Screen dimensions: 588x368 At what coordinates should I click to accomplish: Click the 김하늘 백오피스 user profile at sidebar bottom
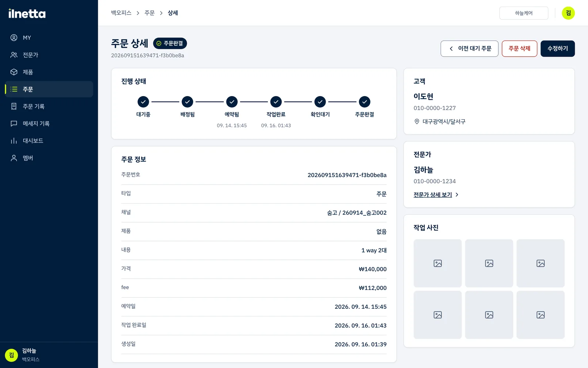click(x=49, y=355)
